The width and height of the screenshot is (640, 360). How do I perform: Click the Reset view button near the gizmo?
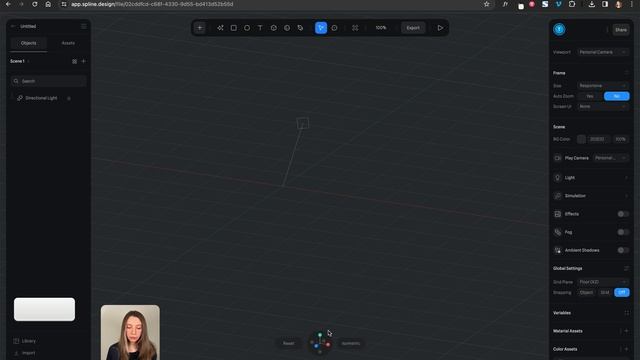pos(289,343)
